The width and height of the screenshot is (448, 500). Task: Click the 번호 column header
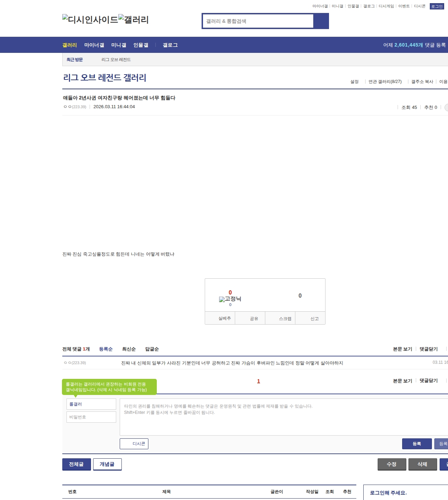(x=72, y=492)
